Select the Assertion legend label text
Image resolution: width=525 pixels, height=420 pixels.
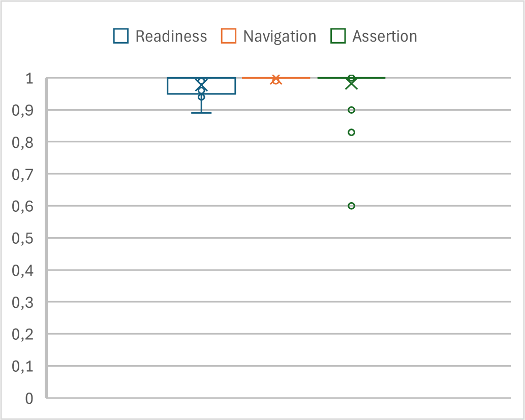pyautogui.click(x=385, y=37)
